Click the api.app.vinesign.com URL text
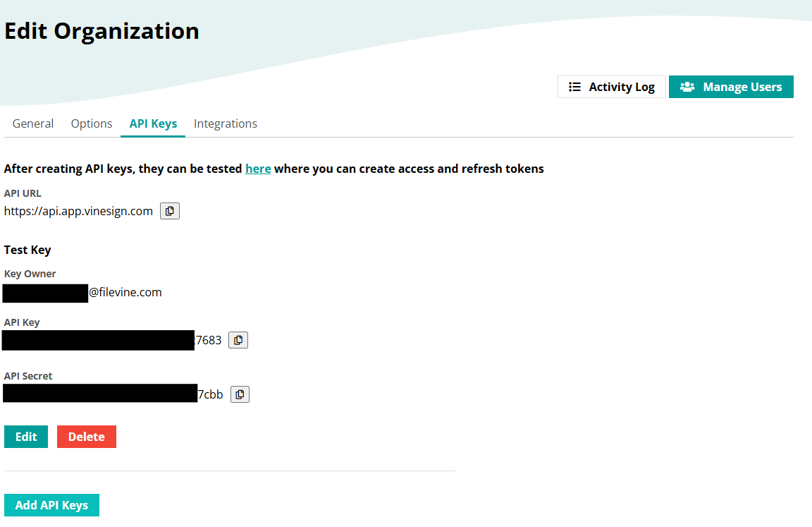 (78, 211)
